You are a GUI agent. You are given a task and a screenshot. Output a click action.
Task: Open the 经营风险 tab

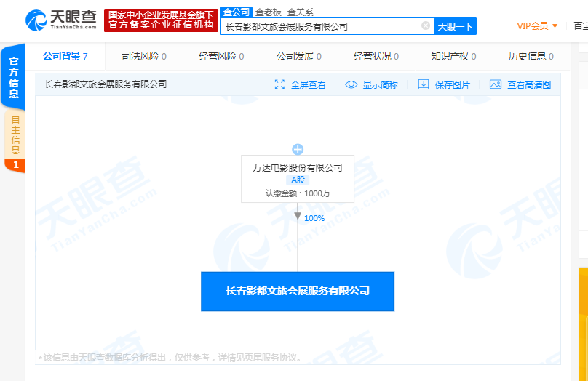pyautogui.click(x=221, y=56)
